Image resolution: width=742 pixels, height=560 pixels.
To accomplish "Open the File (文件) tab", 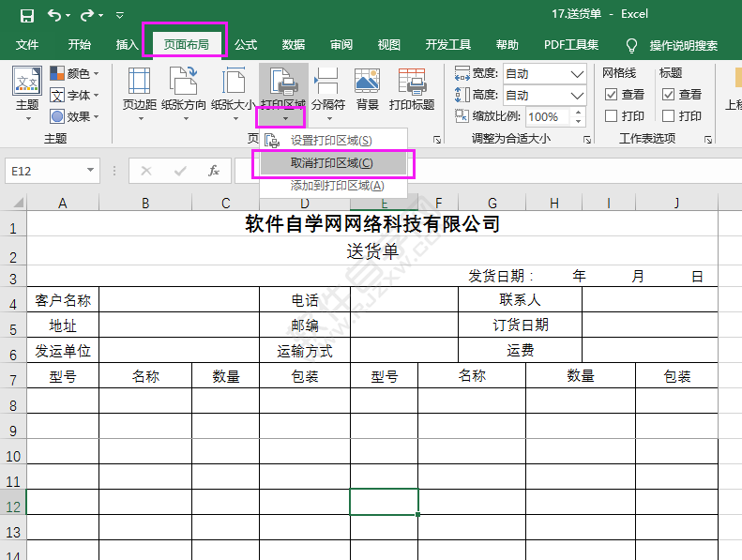I will coord(27,45).
